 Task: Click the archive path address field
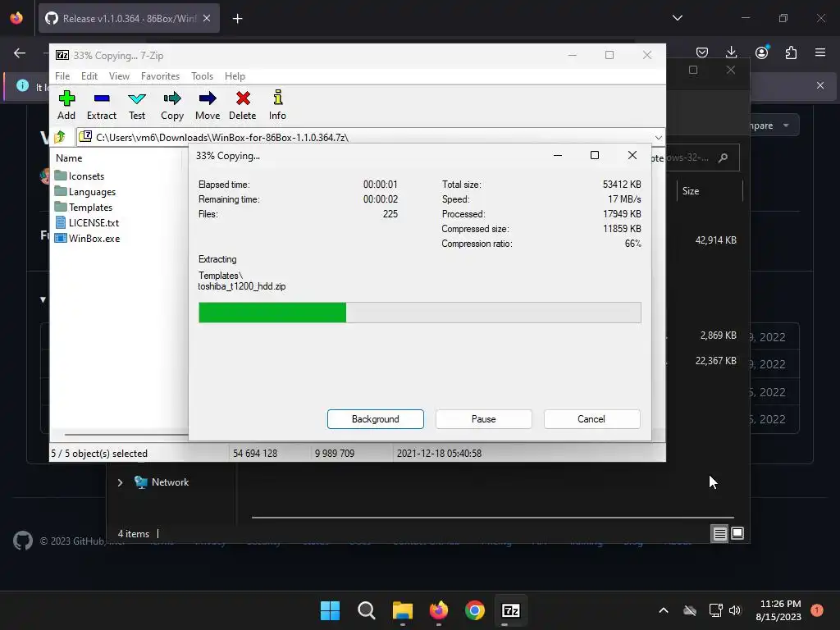coord(364,137)
